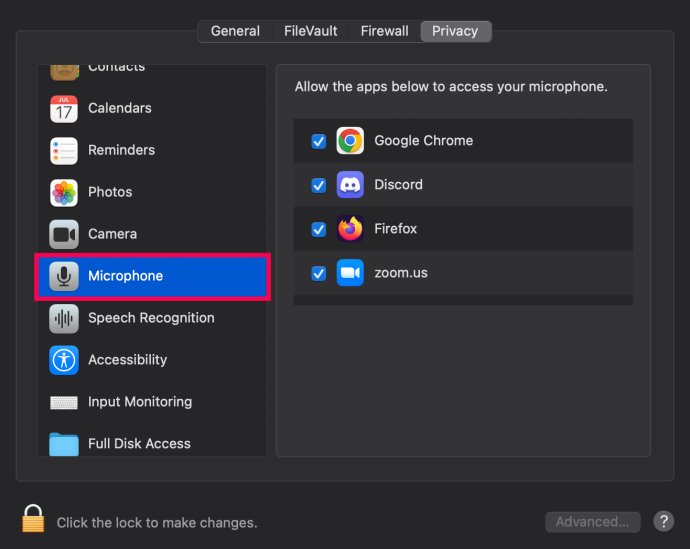This screenshot has width=690, height=549.
Task: Click the Full Disk Access folder icon
Action: 64,444
